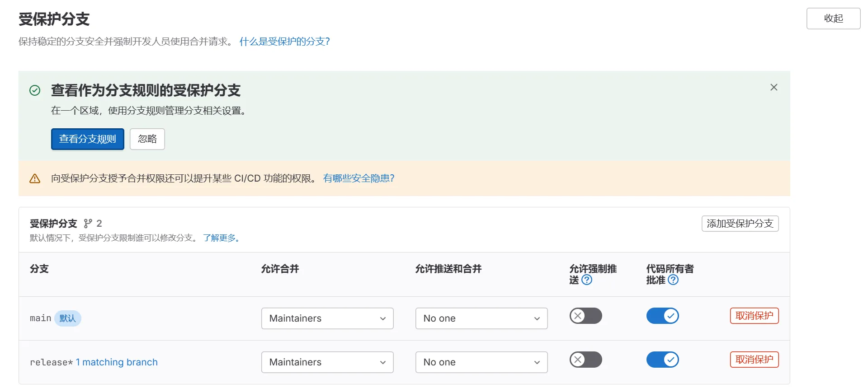Open 允许推送和合并 dropdown for main branch
The width and height of the screenshot is (868, 388).
[x=481, y=318]
